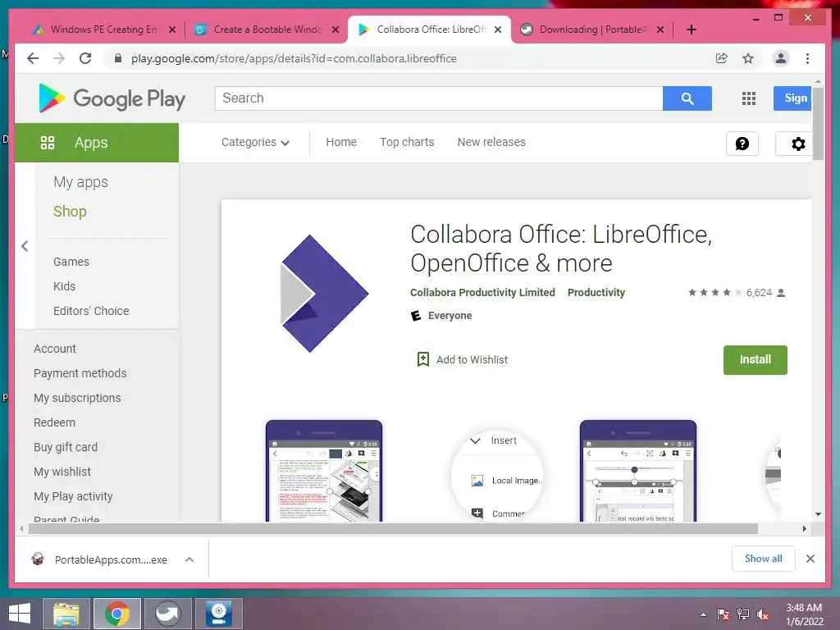Open Editors' Choice

pyautogui.click(x=91, y=311)
